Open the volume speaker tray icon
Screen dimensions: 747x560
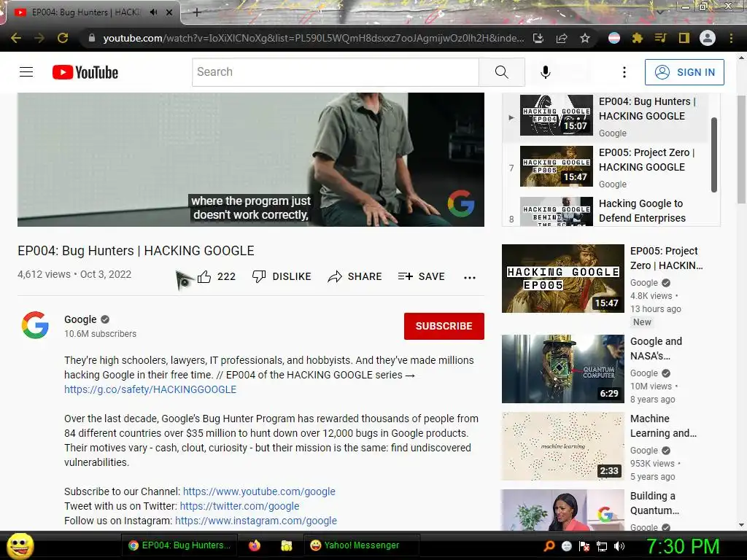tap(620, 546)
